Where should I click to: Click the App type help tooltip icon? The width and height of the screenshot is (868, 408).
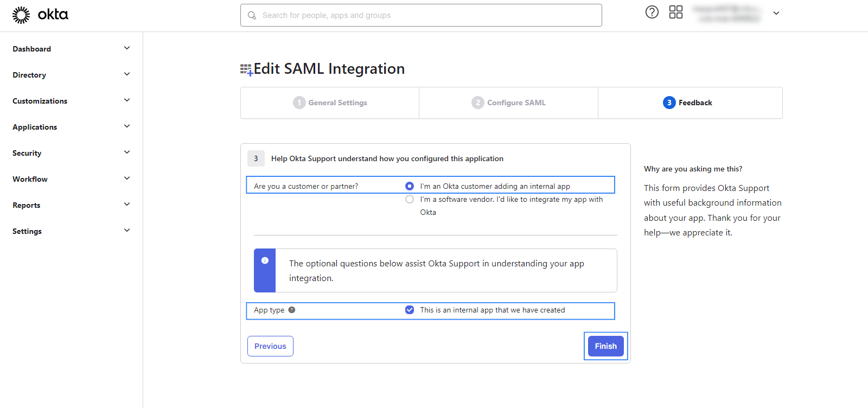292,310
